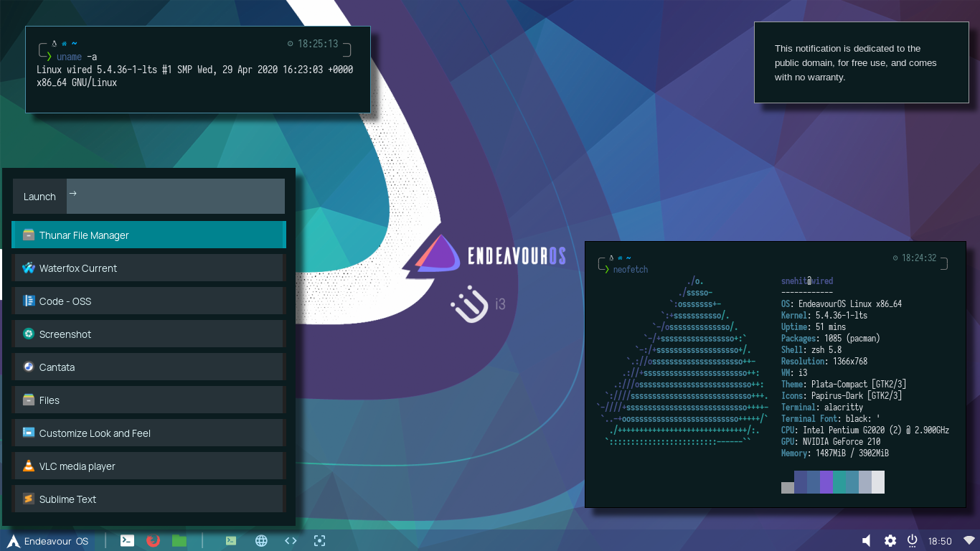Click the Cantata app icon in the launcher
The height and width of the screenshot is (551, 980).
point(29,367)
